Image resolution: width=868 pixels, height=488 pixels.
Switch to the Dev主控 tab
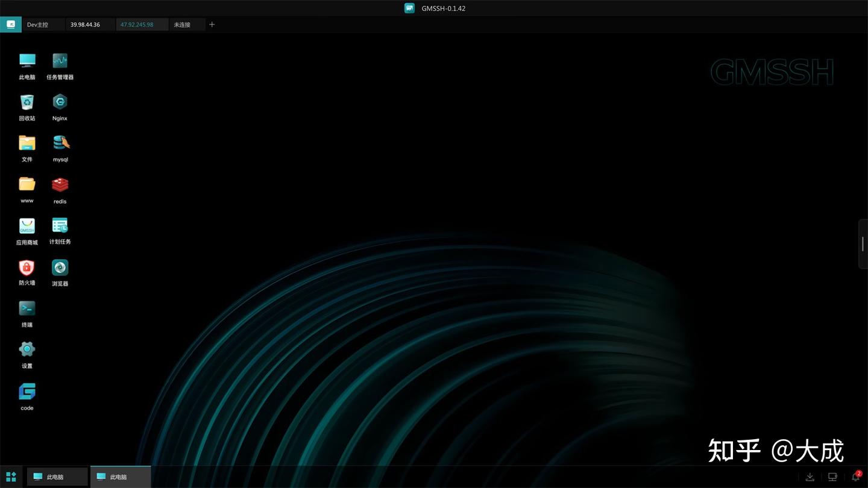coord(43,25)
